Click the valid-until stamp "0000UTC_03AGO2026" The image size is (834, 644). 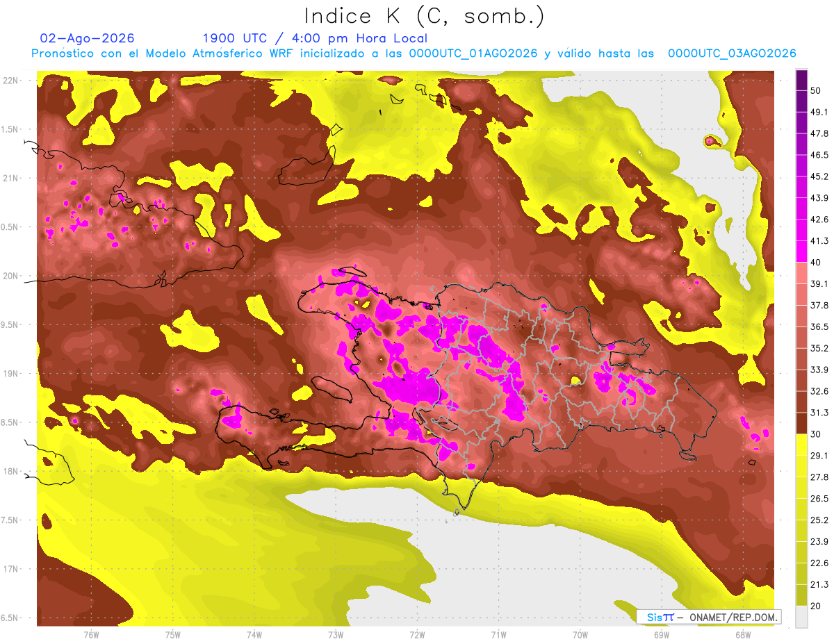click(732, 53)
